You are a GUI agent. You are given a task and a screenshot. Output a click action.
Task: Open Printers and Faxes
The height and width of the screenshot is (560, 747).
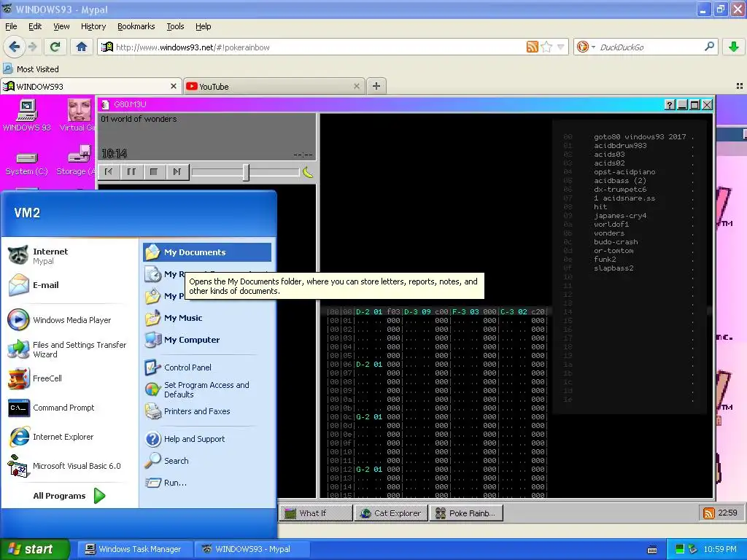click(207, 411)
